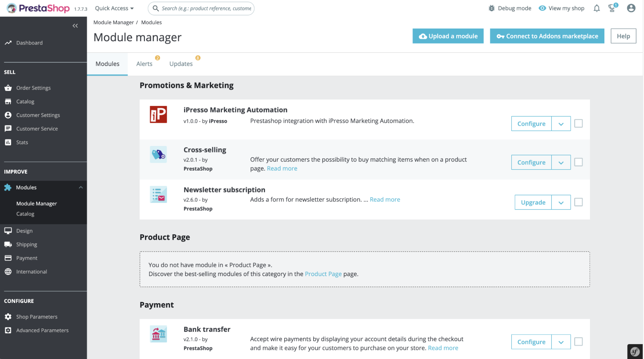Open the Quick Access dropdown
The width and height of the screenshot is (644, 359).
tap(114, 8)
